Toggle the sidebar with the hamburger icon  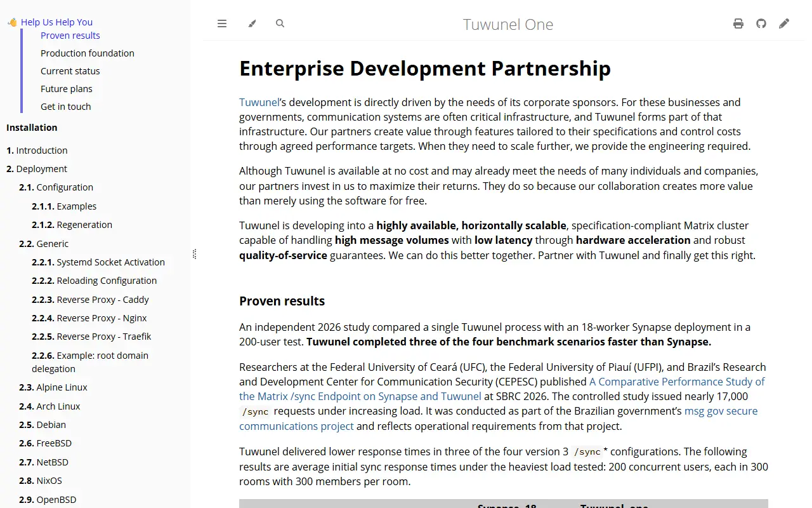click(x=222, y=24)
